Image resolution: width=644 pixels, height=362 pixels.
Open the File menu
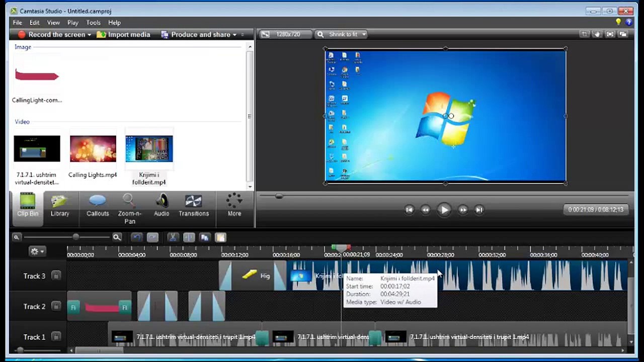[x=17, y=23]
